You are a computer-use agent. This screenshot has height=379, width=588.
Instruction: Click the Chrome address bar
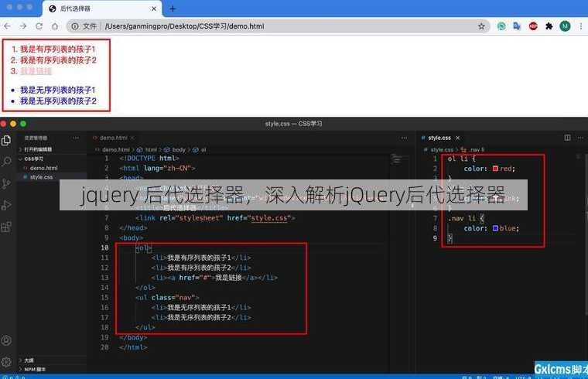(x=278, y=26)
